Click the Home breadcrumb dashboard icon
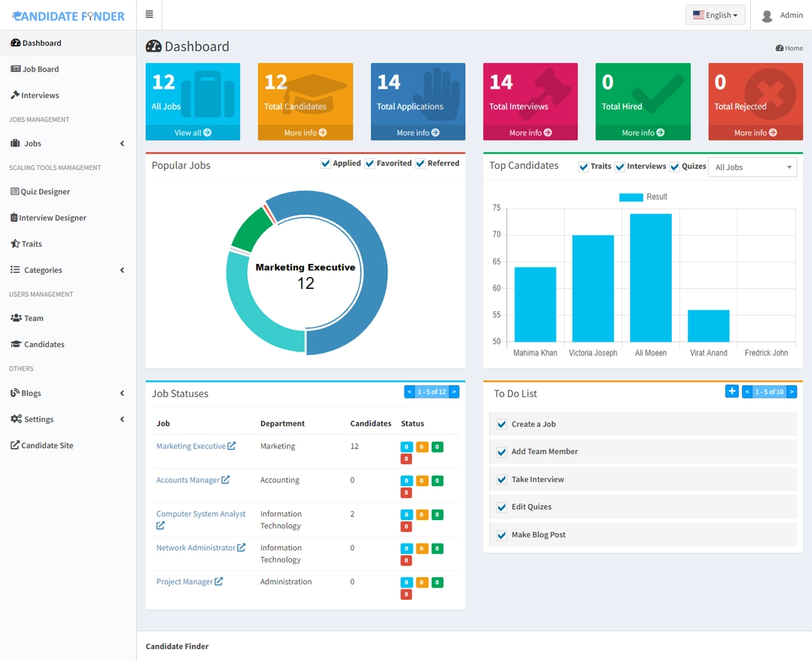Image resolution: width=812 pixels, height=661 pixels. tap(779, 48)
